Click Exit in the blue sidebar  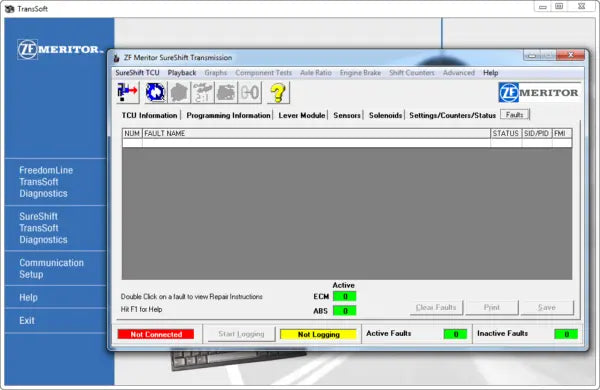tap(27, 320)
